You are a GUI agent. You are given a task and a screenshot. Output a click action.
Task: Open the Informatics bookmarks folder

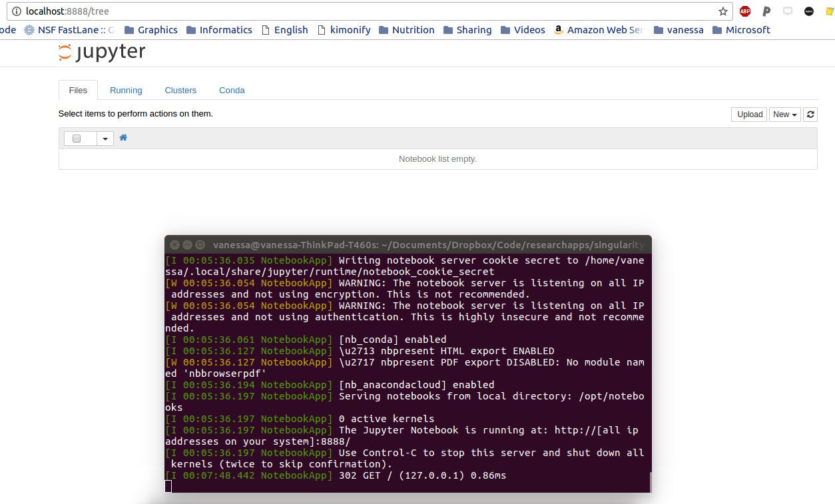point(219,30)
